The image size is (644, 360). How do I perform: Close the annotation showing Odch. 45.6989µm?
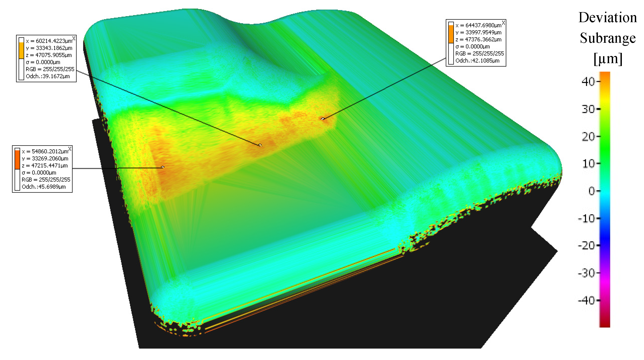coord(70,149)
